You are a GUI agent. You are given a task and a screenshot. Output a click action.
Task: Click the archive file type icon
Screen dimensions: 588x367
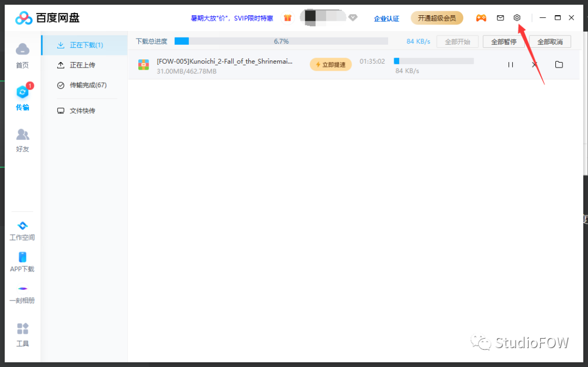pos(144,64)
